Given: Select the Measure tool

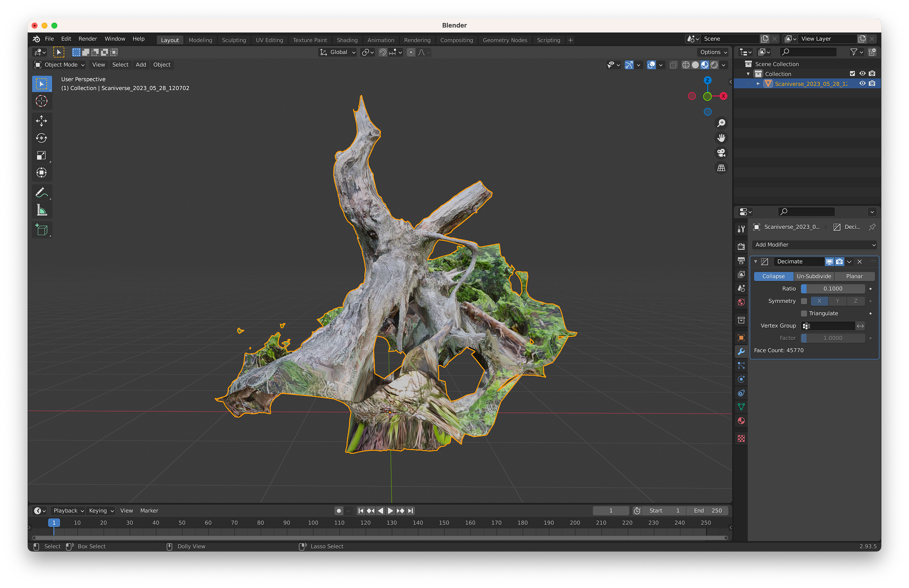Looking at the screenshot, I should pos(41,210).
